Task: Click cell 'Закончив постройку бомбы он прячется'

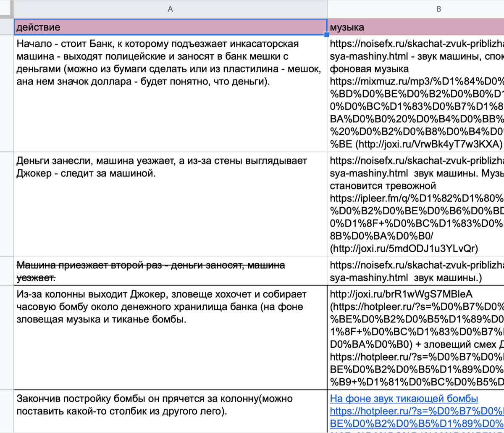Action: coord(171,411)
